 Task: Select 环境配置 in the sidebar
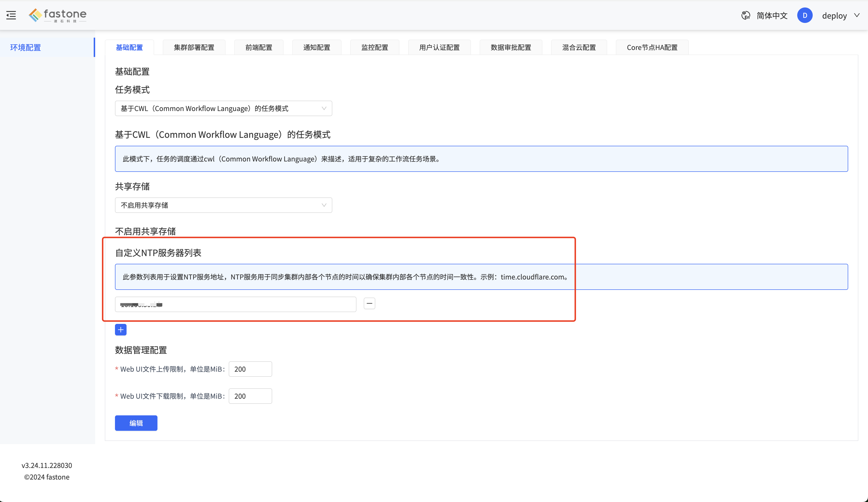[x=48, y=48]
